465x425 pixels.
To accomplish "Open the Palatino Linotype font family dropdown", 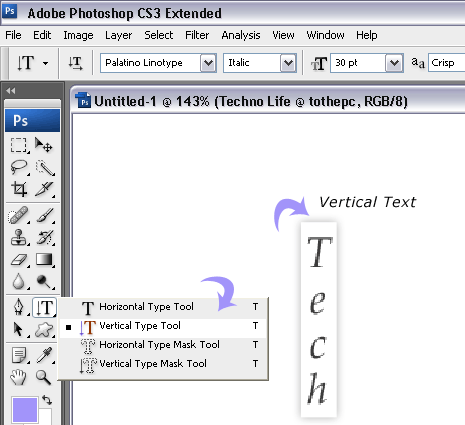I will click(209, 63).
